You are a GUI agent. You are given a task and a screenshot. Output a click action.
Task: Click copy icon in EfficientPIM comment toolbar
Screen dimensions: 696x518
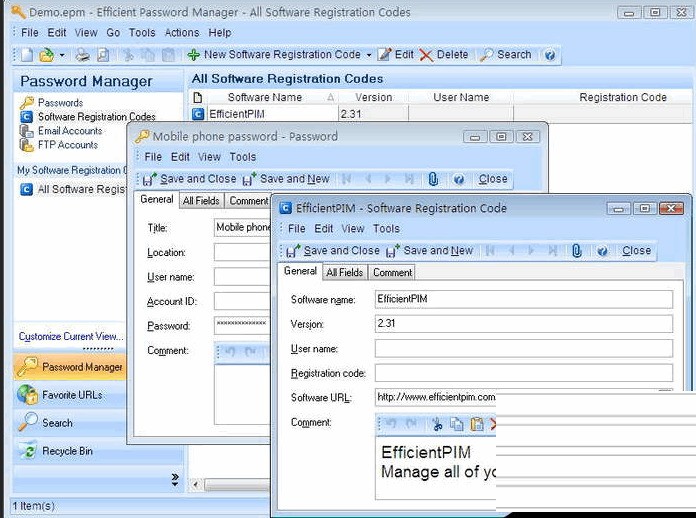pos(456,424)
